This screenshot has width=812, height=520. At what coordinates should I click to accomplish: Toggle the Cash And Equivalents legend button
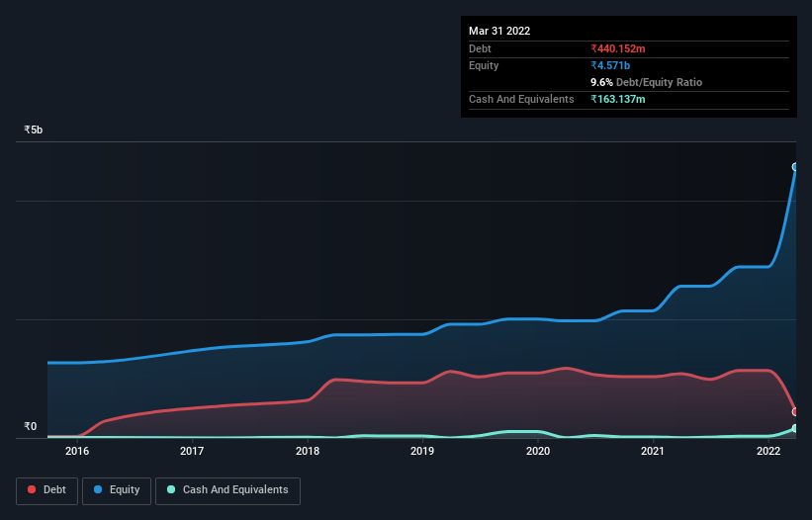[x=227, y=490]
